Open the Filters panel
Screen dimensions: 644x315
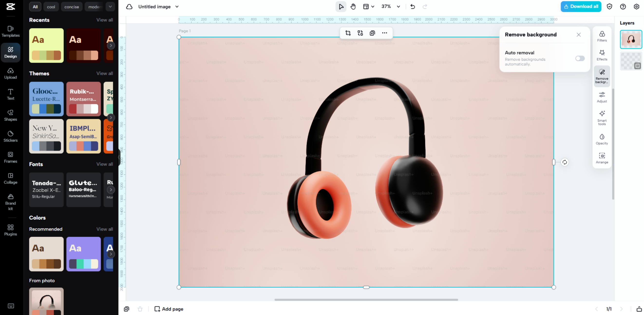(x=602, y=37)
